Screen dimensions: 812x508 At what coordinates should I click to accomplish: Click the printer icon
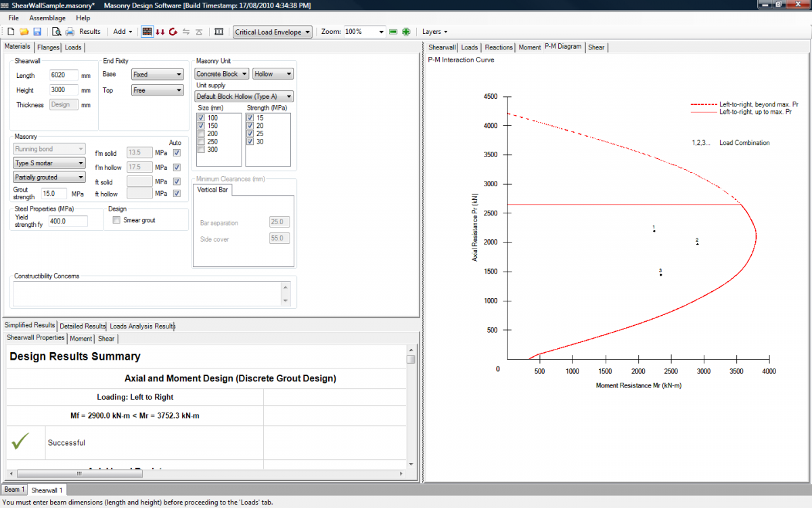pos(70,32)
